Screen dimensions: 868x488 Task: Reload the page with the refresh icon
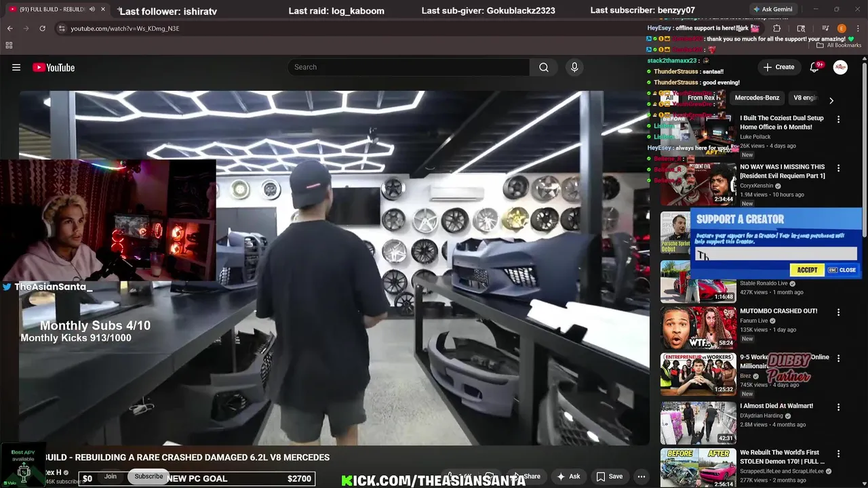click(42, 28)
